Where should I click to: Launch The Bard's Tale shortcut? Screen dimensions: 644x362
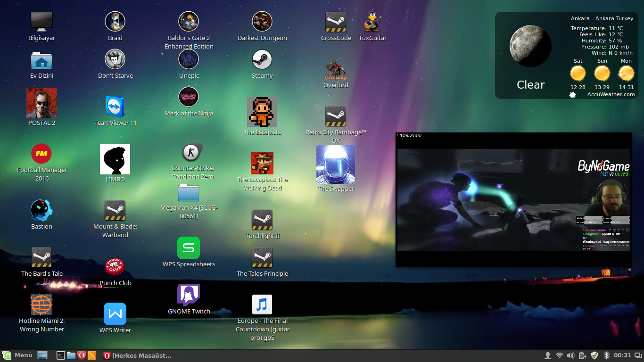coord(41,257)
